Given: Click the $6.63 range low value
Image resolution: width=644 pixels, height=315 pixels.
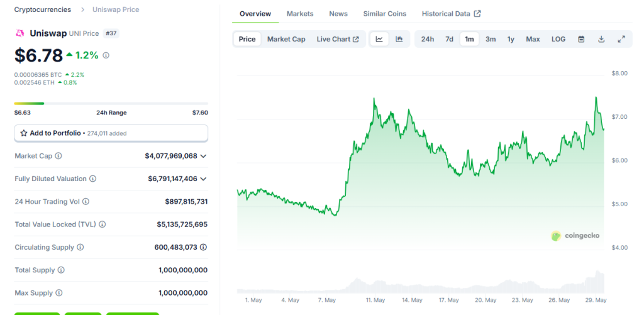Looking at the screenshot, I should [22, 113].
